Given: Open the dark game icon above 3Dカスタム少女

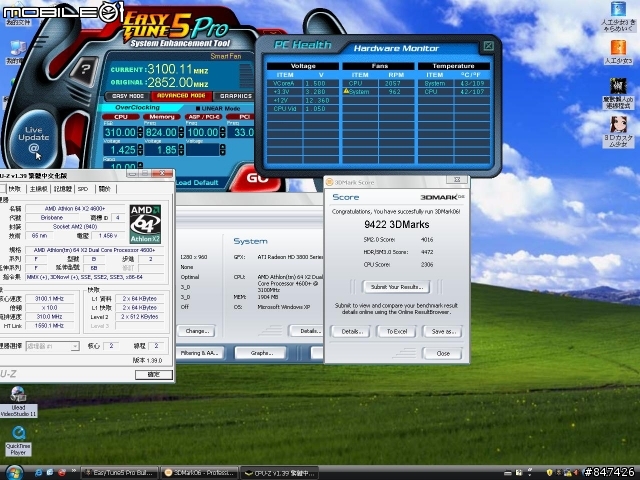Looking at the screenshot, I should click(618, 86).
